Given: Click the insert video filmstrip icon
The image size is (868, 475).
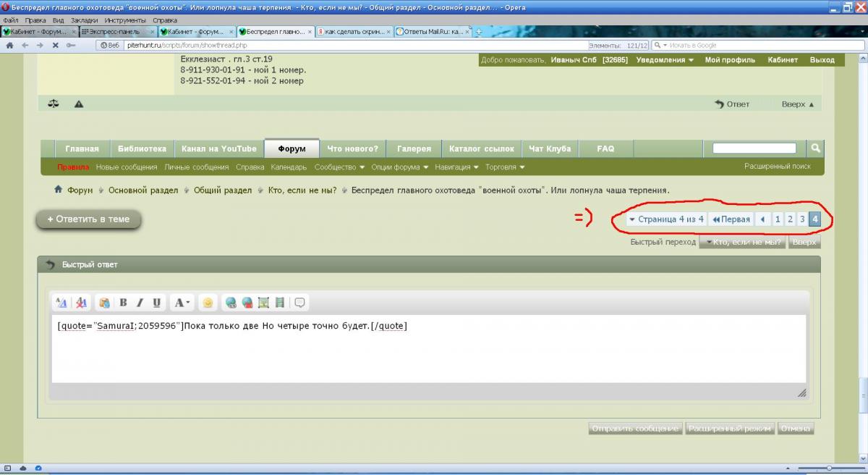Looking at the screenshot, I should click(280, 303).
